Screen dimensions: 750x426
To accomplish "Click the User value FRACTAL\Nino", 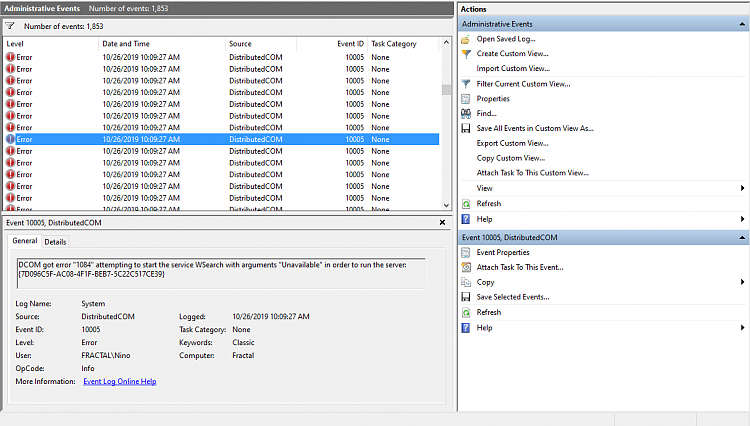I will tap(106, 356).
